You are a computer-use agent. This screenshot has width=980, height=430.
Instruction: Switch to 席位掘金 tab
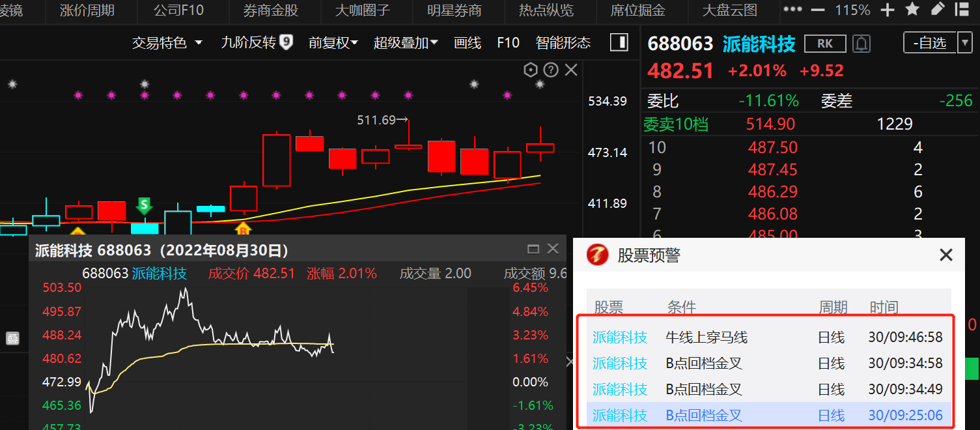[x=638, y=10]
